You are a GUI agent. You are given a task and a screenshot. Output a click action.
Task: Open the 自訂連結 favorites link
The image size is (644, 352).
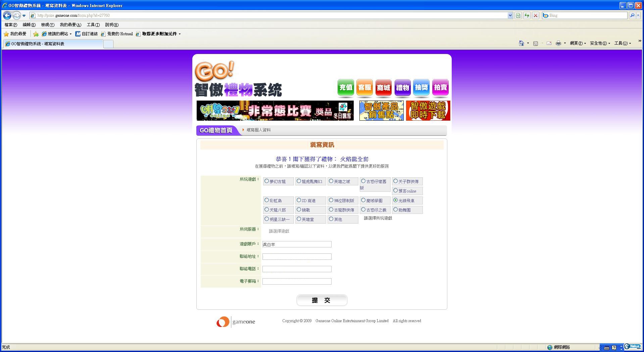[x=87, y=34]
